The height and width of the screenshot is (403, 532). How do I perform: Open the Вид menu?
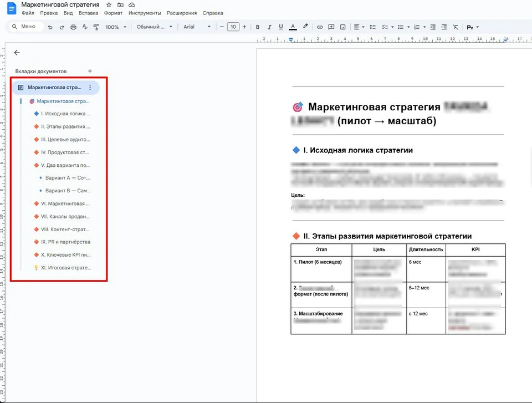coord(68,13)
